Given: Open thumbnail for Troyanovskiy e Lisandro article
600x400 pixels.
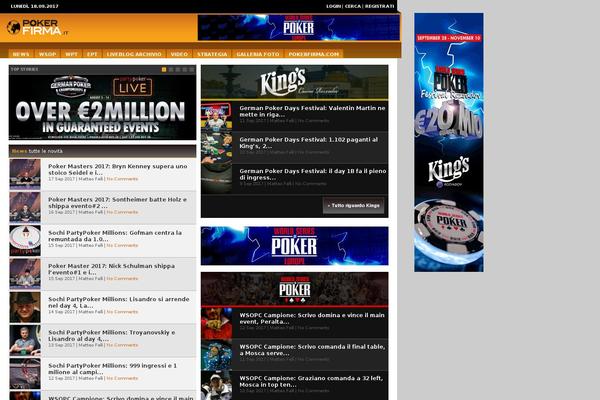Looking at the screenshot, I should coord(25,340).
